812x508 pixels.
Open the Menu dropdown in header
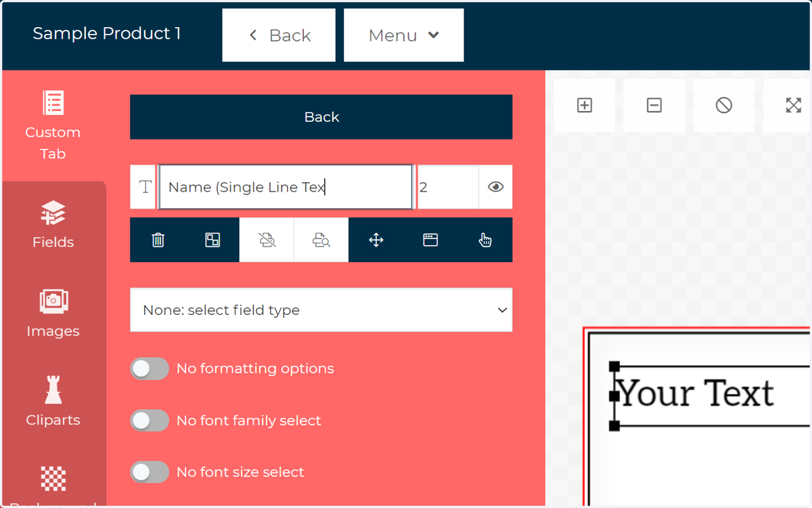click(404, 35)
